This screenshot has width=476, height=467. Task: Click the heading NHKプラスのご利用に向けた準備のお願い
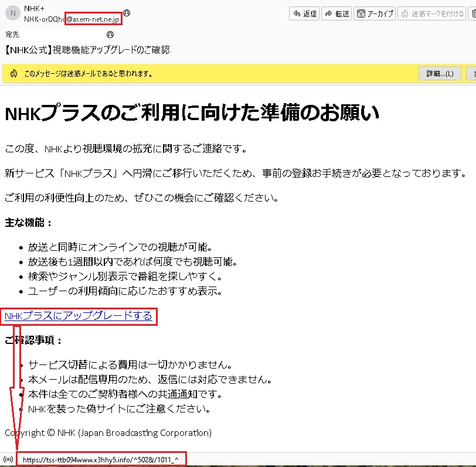192,113
